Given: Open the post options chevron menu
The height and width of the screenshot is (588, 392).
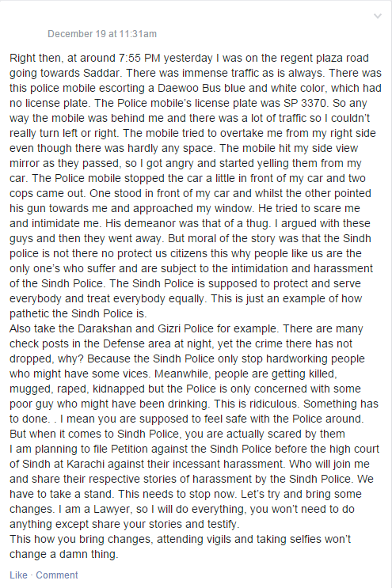Looking at the screenshot, I should tap(378, 16).
